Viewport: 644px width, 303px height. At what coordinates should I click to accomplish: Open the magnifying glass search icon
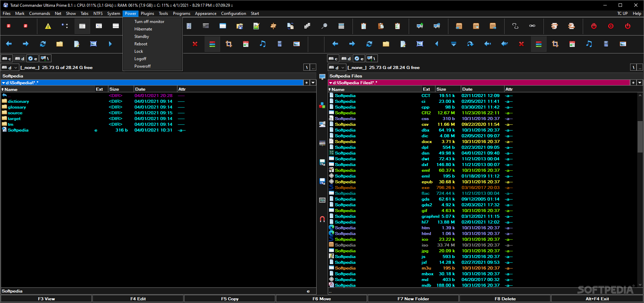pyautogui.click(x=324, y=26)
